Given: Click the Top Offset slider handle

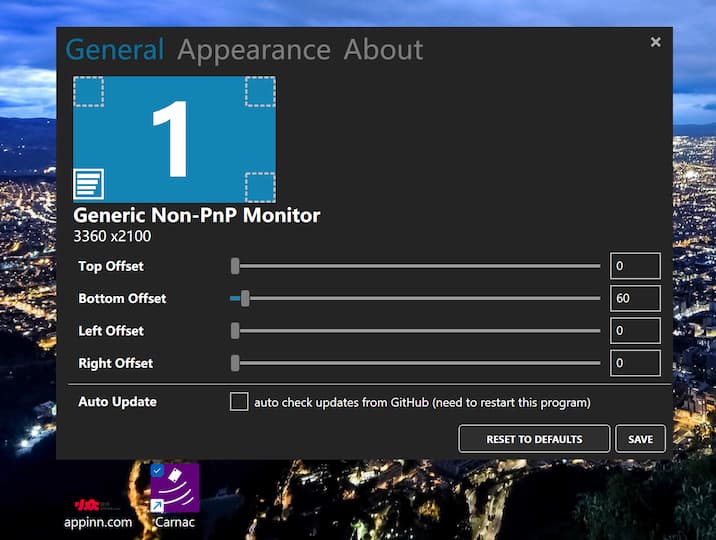Looking at the screenshot, I should click(235, 266).
